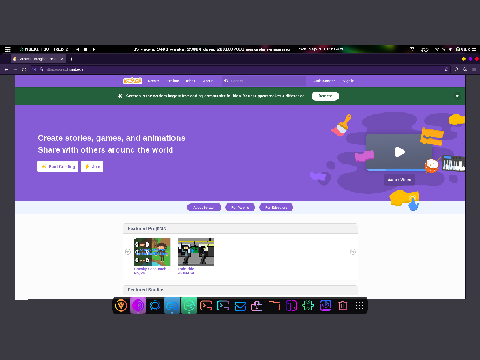The image size is (480, 360).
Task: Open the green puzzle-piece dock icon
Action: coord(308,306)
